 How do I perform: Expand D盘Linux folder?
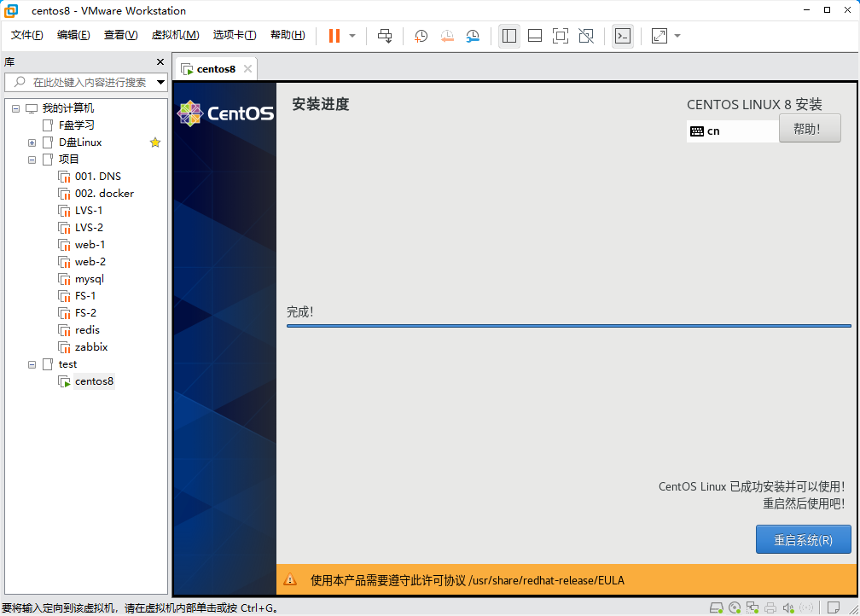click(32, 142)
